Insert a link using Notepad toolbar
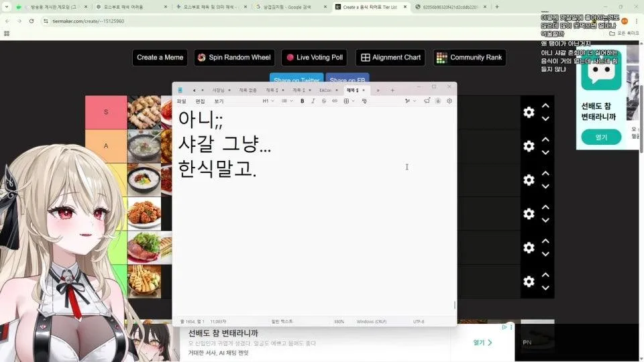This screenshot has width=644, height=362. (335, 101)
